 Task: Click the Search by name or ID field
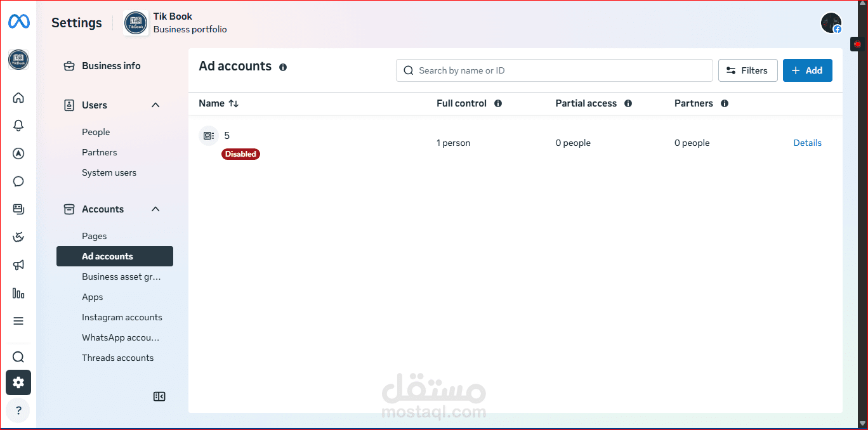[x=554, y=70]
